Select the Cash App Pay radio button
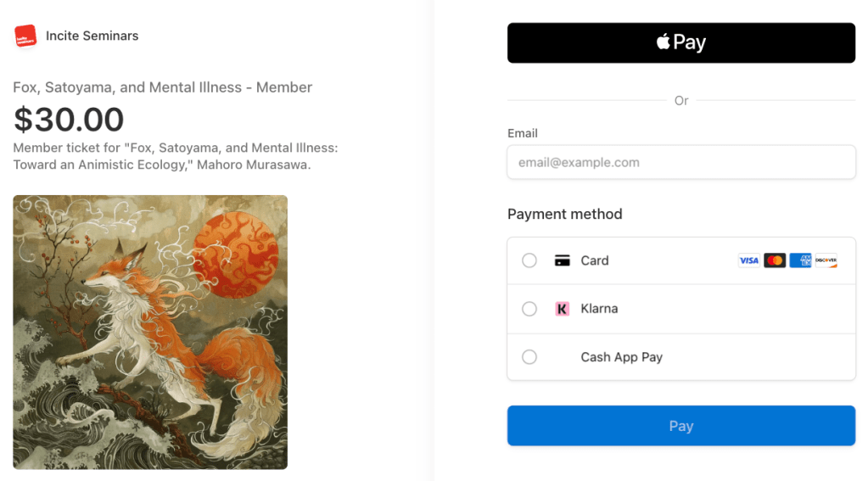The image size is (868, 481). click(529, 357)
